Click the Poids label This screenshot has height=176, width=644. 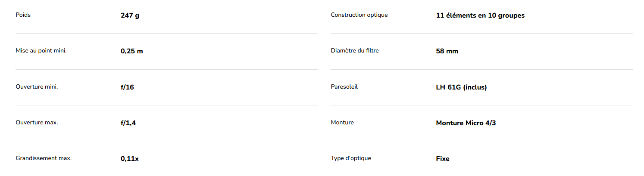coord(23,15)
